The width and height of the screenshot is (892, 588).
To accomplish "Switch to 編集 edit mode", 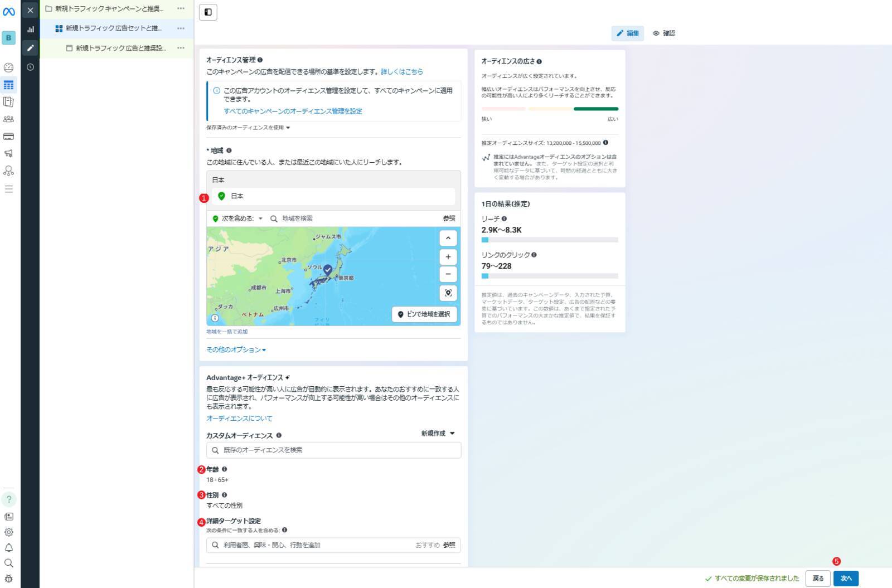I will pos(627,33).
